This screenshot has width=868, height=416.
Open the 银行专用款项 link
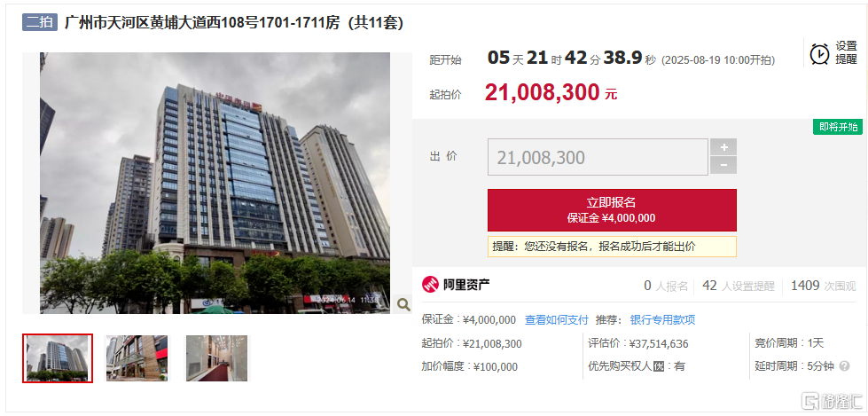[x=662, y=319]
